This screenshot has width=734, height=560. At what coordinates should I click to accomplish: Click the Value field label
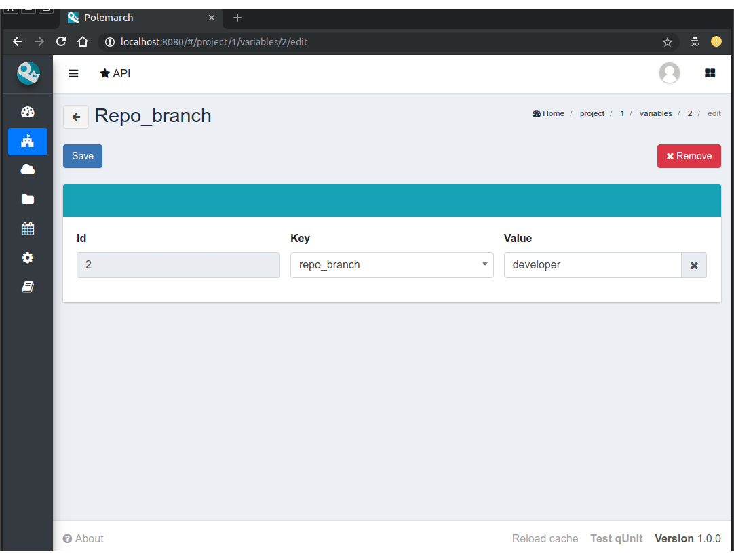click(518, 238)
